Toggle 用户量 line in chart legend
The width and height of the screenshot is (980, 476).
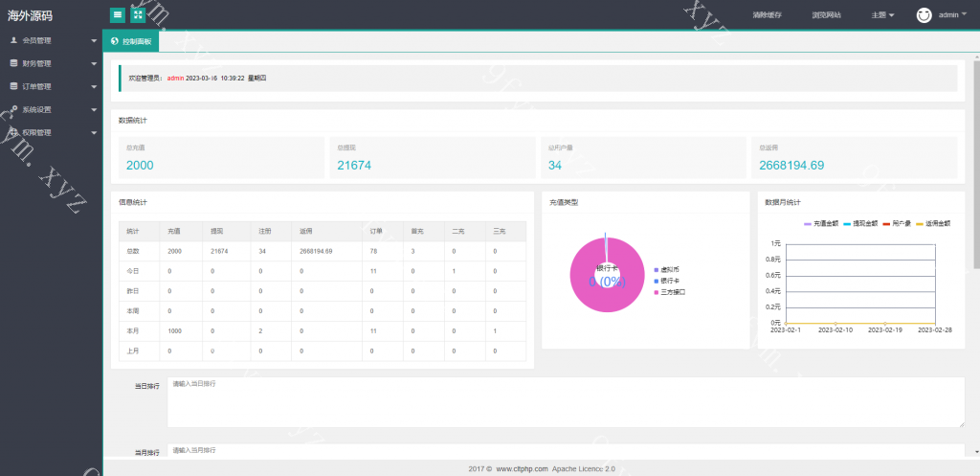coord(896,222)
